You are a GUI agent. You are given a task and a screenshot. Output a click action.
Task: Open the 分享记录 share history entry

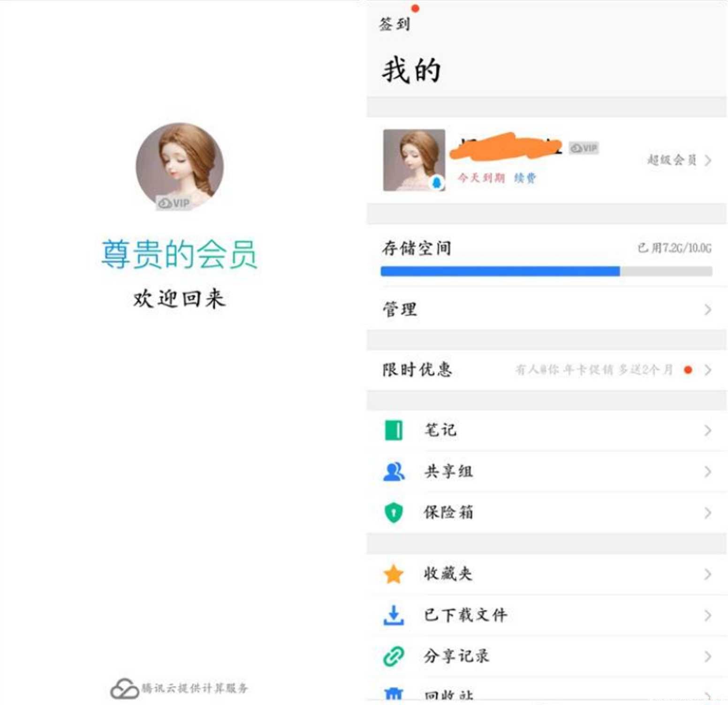546,656
